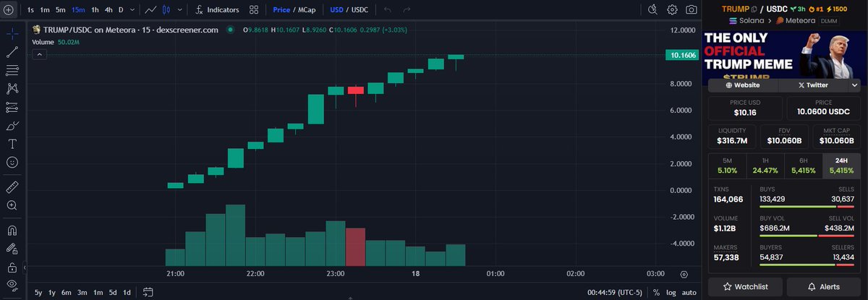Select the trend line drawing tool
868x300 pixels.
coord(12,52)
